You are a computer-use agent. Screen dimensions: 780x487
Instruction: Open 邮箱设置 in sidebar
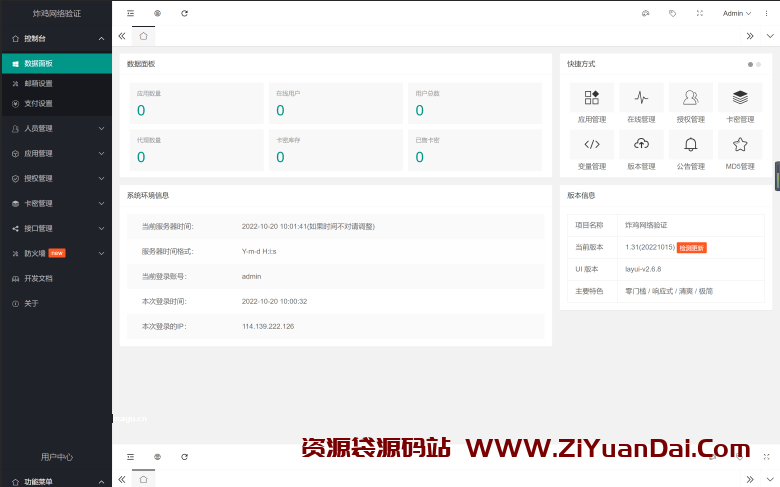point(56,84)
